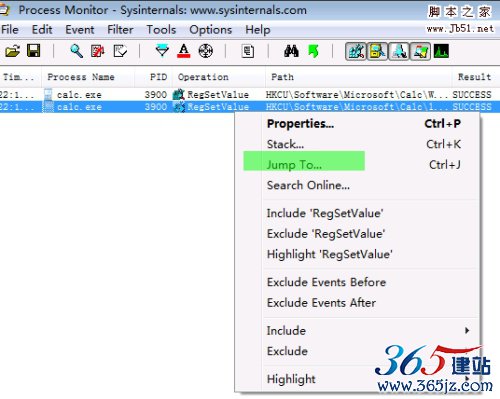Toggle Show Process and Thread Activity button
Image resolution: width=500 pixels, height=399 pixels.
pos(420,51)
